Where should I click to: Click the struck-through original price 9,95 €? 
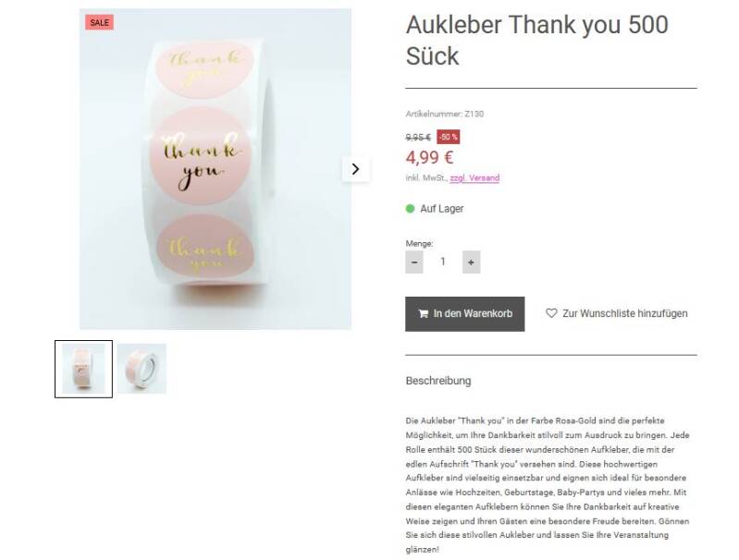click(x=418, y=137)
